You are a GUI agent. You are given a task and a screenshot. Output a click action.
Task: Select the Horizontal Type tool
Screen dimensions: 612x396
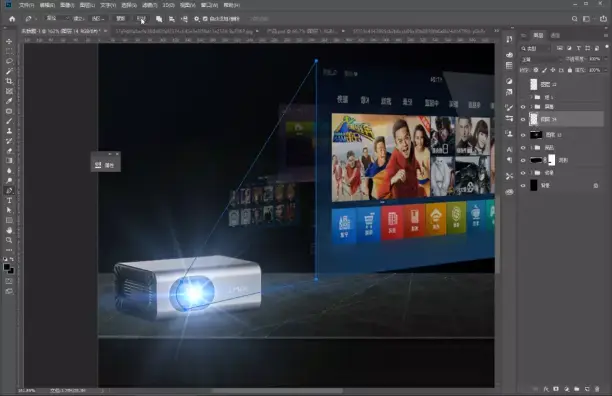(x=9, y=201)
